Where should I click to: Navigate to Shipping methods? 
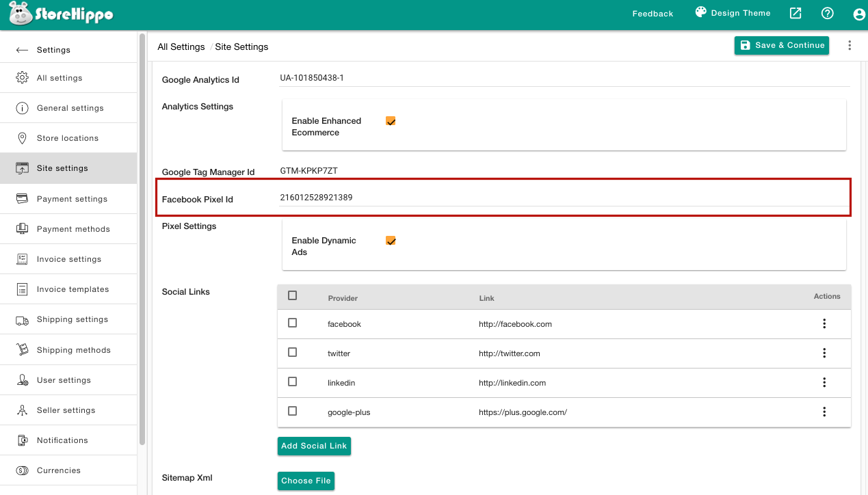coord(68,350)
